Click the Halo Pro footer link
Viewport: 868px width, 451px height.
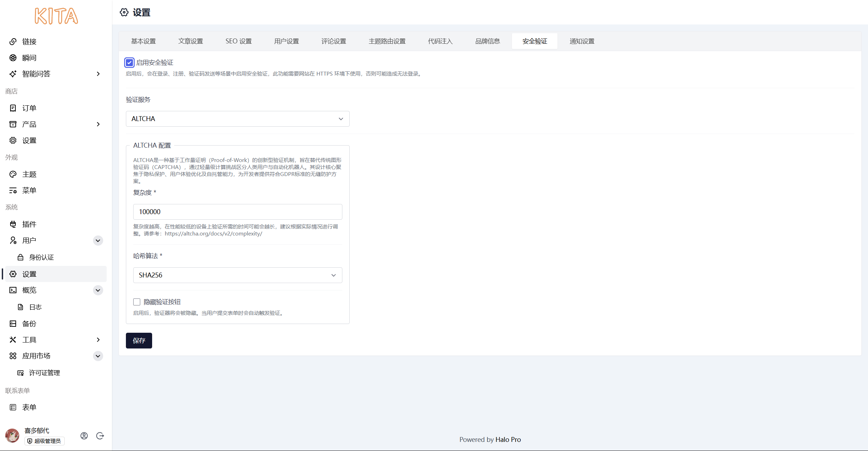tap(508, 439)
